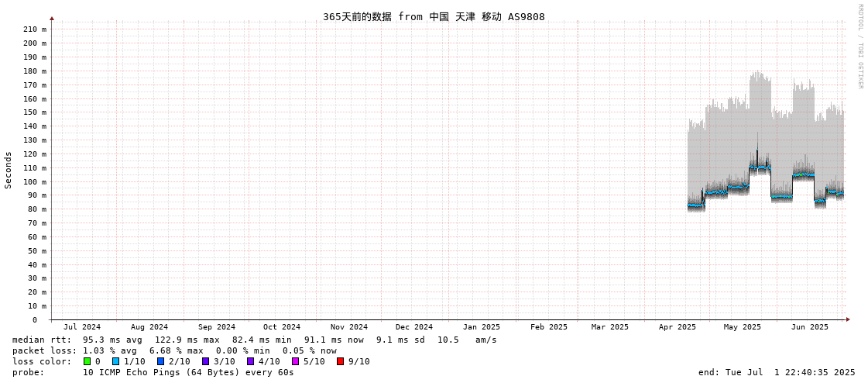Click the 'Nov 2024' x-axis label
This screenshot has width=868, height=383.
pyautogui.click(x=349, y=327)
